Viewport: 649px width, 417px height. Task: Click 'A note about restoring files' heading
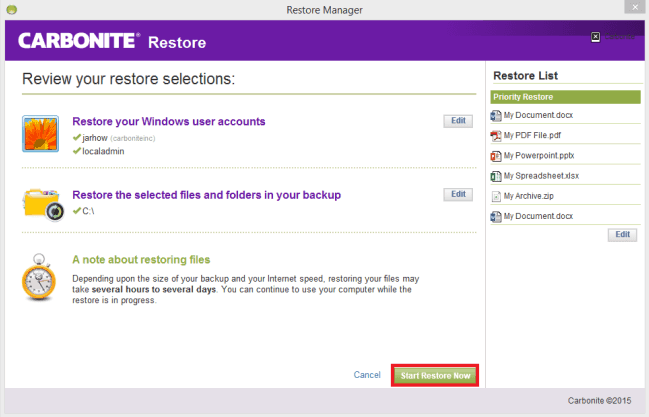pyautogui.click(x=141, y=260)
